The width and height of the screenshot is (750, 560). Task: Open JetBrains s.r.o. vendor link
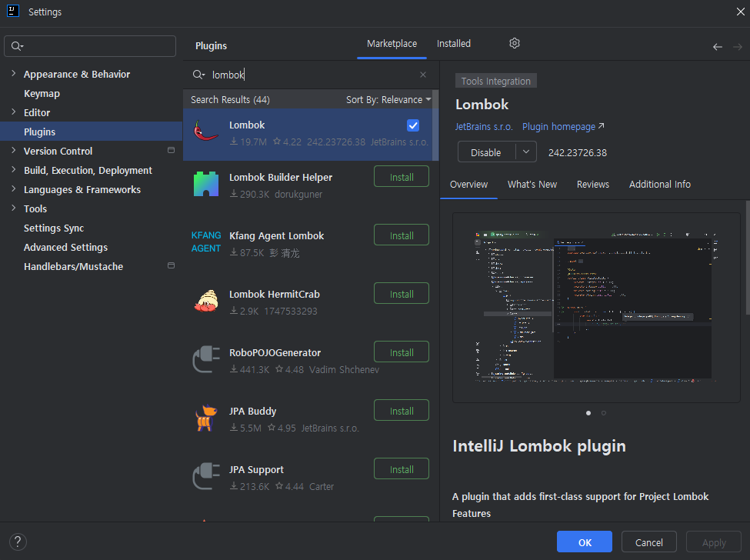[x=484, y=127]
